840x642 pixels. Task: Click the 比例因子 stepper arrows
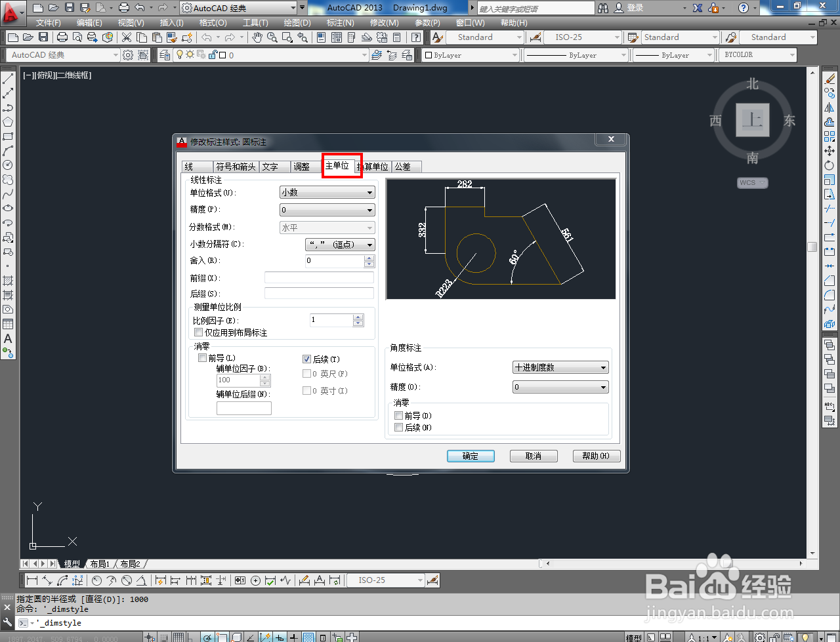pyautogui.click(x=358, y=320)
